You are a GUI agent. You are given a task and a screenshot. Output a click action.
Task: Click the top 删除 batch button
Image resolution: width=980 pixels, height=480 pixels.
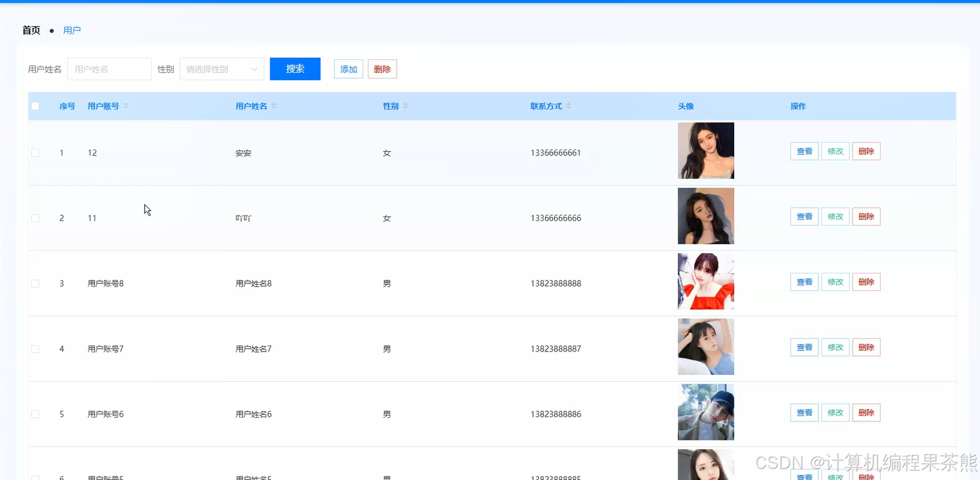[382, 69]
